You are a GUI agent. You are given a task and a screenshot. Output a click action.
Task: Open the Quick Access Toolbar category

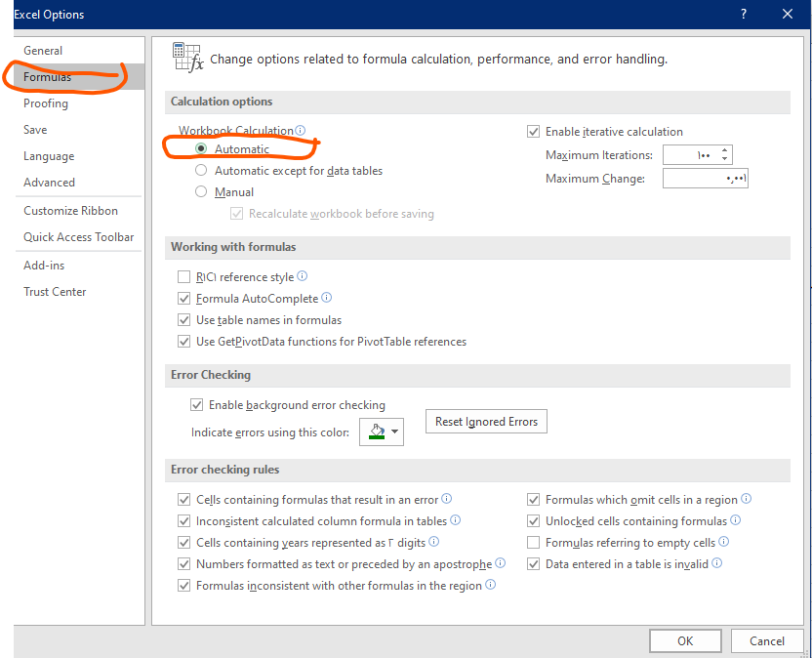[79, 237]
